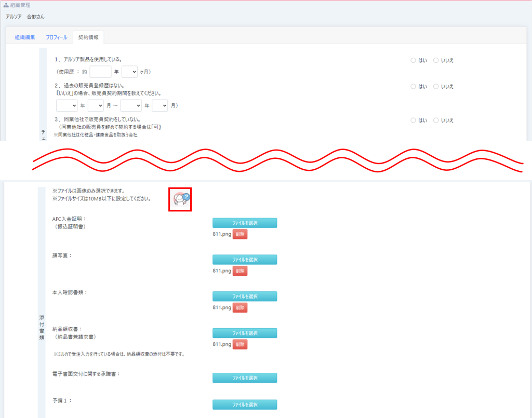Delete 811.png under 納品領収書
Screen dimensions: 532x418
pyautogui.click(x=240, y=344)
